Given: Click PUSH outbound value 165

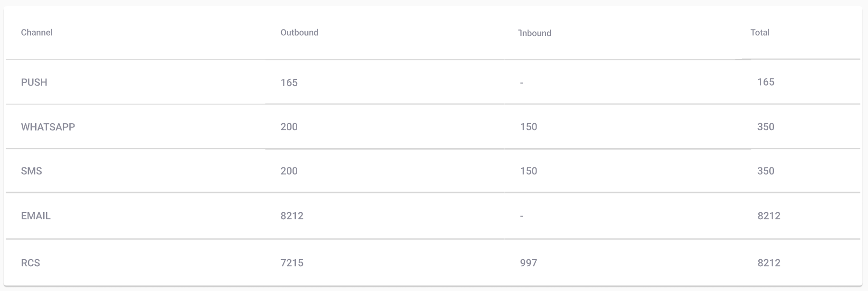Looking at the screenshot, I should coord(289,83).
